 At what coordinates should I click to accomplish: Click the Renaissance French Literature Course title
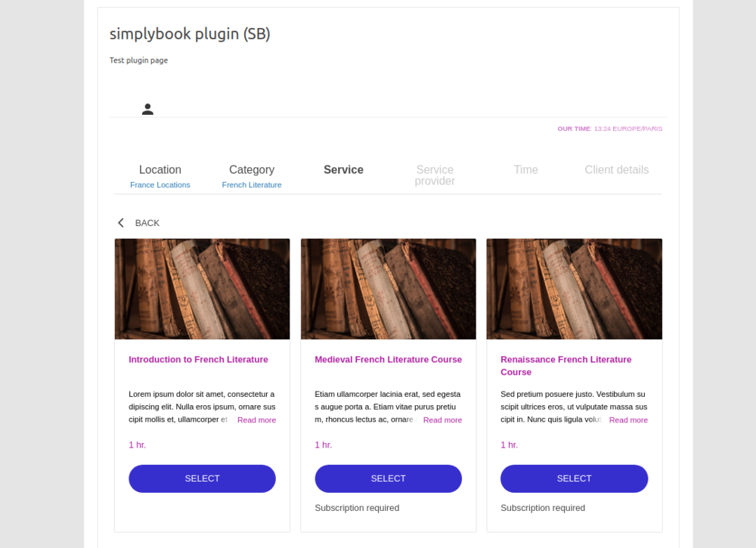(566, 366)
